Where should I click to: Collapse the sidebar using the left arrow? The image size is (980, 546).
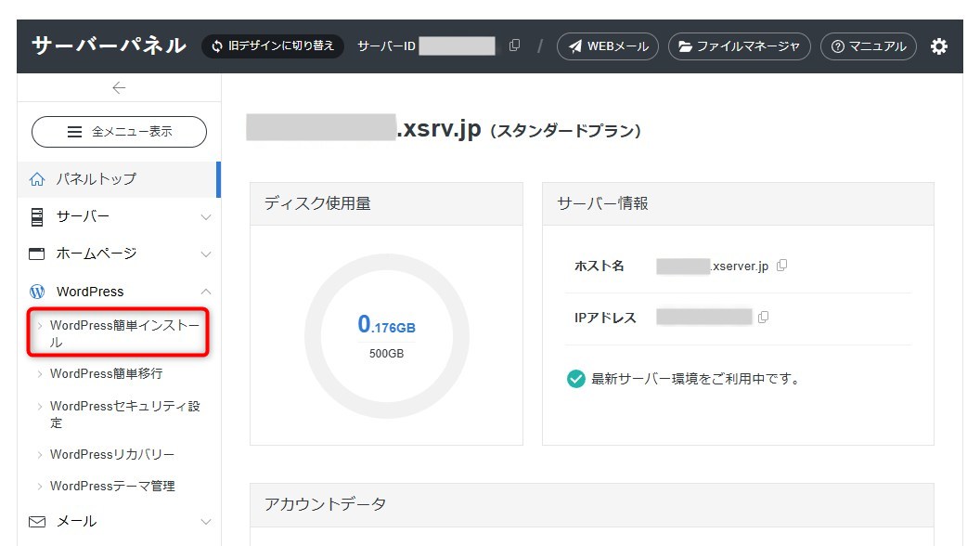click(x=118, y=86)
